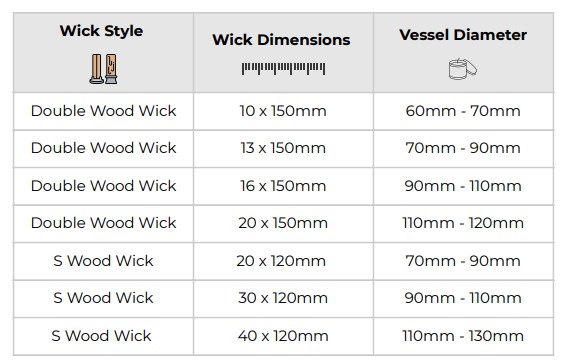Click the 60mm - 70mm vessel cell
572x363 pixels.
pos(463,111)
